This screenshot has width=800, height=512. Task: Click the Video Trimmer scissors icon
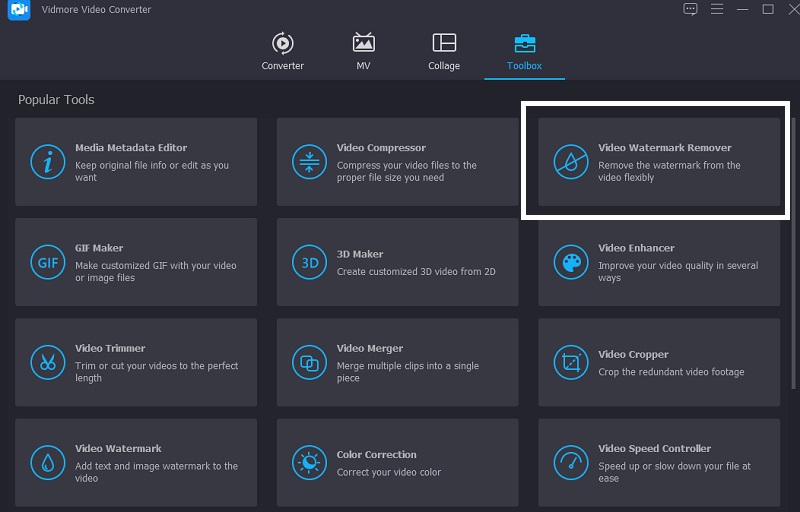(x=47, y=362)
